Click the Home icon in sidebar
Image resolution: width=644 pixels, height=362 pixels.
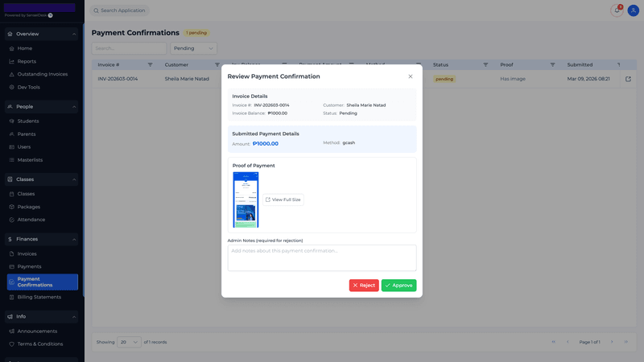pos(11,48)
